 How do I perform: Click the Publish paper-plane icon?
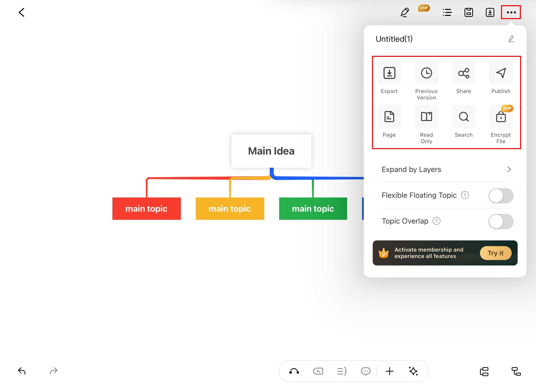coord(501,73)
